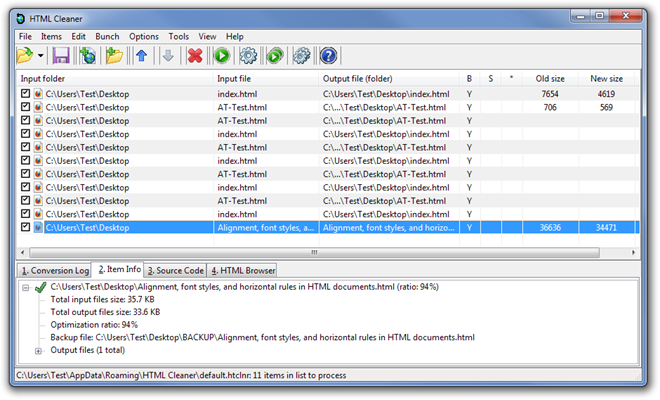Sort by the Old size column header
This screenshot has height=400, width=660.
[550, 79]
